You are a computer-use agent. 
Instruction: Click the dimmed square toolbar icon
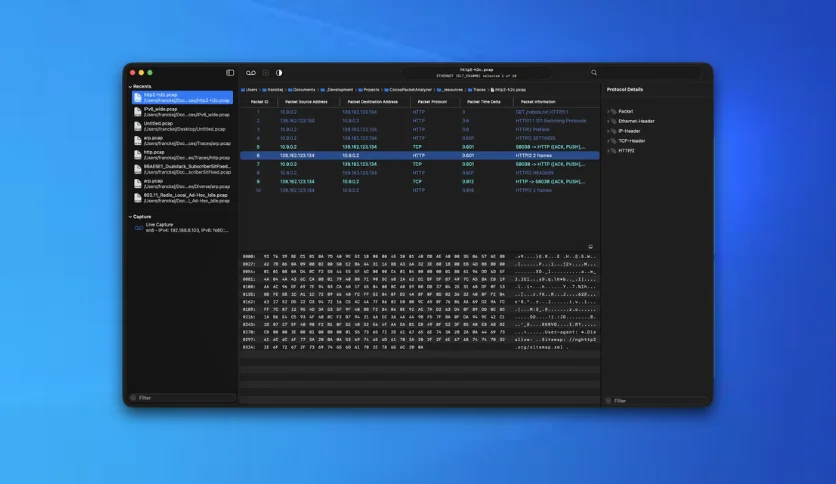[266, 72]
